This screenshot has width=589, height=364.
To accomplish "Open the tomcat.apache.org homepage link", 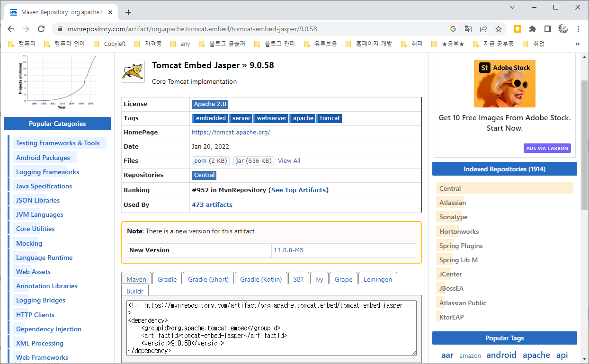I will coord(231,133).
